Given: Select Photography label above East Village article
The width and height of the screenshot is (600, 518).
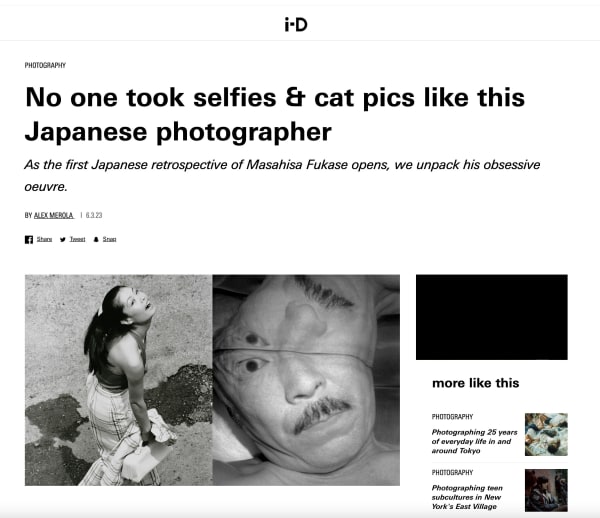Looking at the screenshot, I should (x=452, y=472).
